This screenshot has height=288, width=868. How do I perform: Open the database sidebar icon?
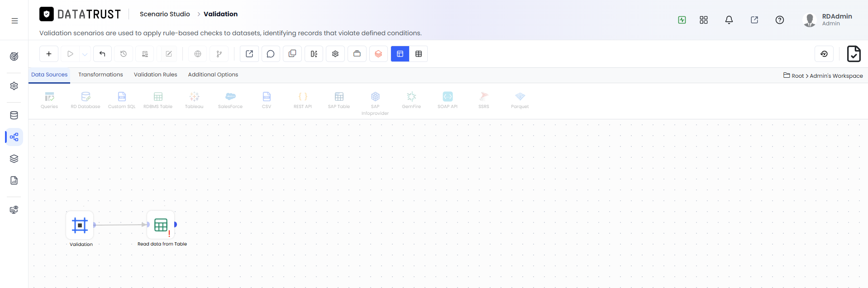[14, 115]
